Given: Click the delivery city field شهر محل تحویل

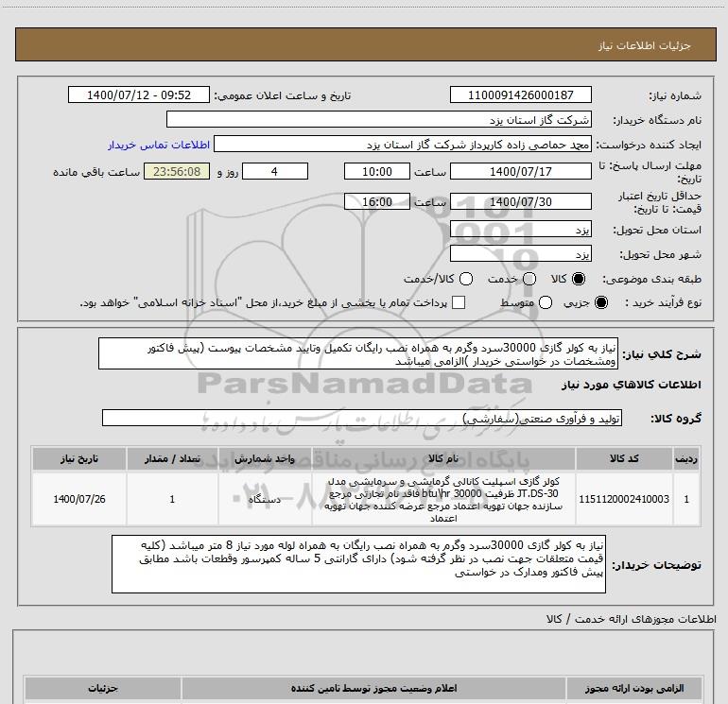Looking at the screenshot, I should pos(520,253).
